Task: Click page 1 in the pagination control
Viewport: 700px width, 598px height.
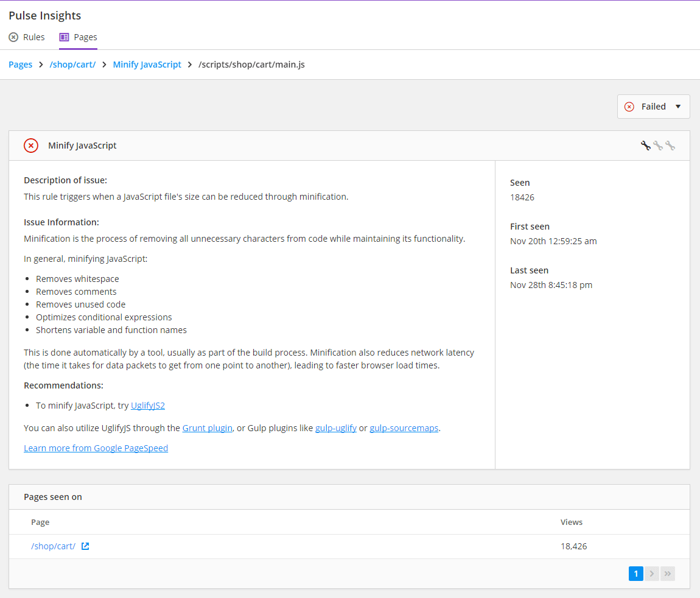Action: [635, 573]
